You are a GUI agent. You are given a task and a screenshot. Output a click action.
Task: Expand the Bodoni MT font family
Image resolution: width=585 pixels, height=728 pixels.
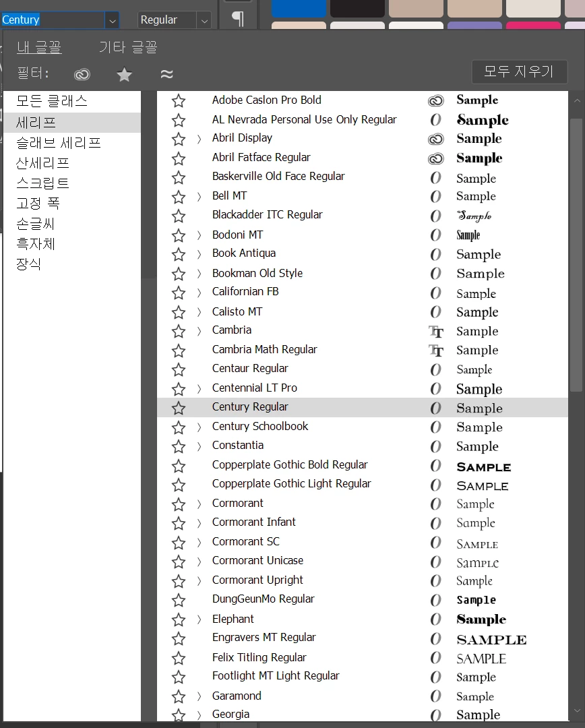tap(199, 235)
